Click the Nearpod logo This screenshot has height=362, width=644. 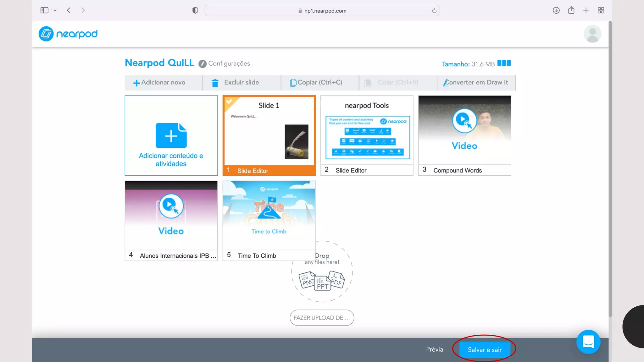(x=68, y=34)
